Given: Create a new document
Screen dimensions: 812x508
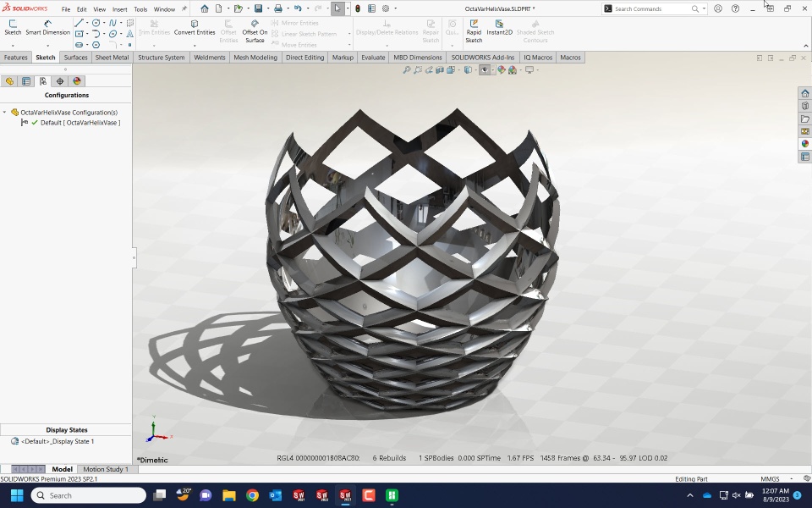Looking at the screenshot, I should click(218, 8).
